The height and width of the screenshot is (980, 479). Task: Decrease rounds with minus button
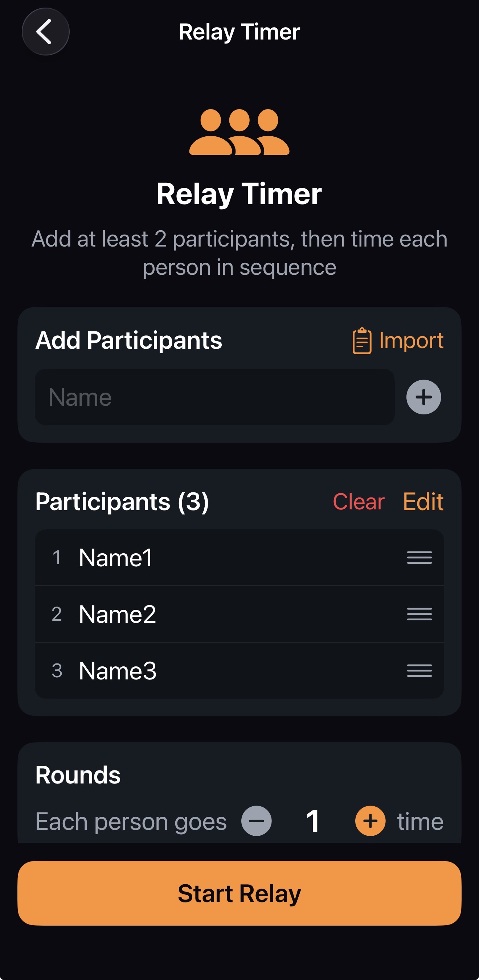(256, 821)
